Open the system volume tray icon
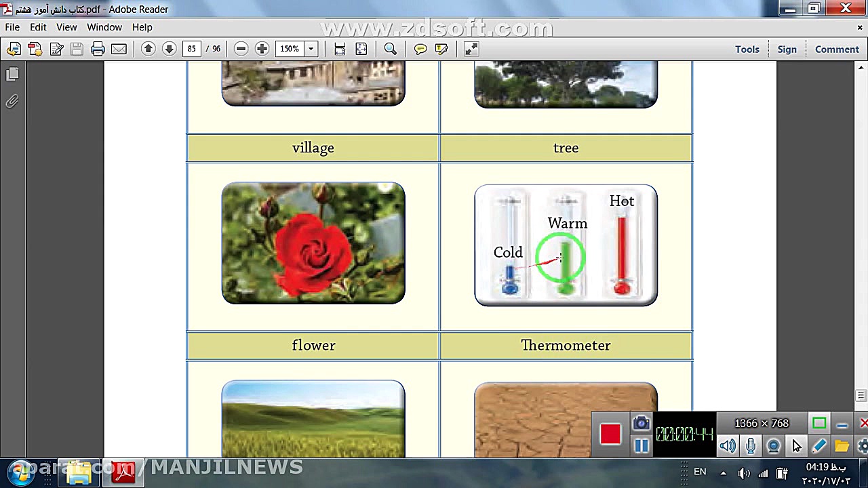Viewport: 868px width, 488px height. tap(744, 473)
